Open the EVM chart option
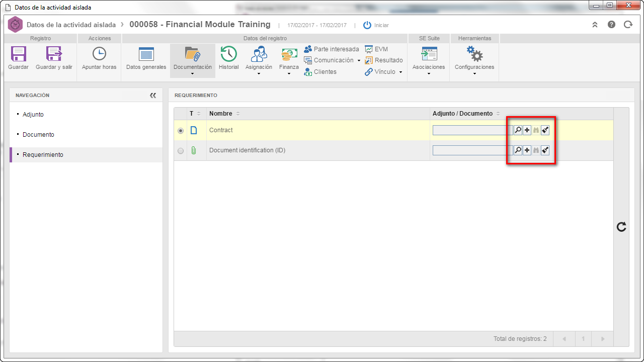The height and width of the screenshot is (362, 644). pos(376,49)
